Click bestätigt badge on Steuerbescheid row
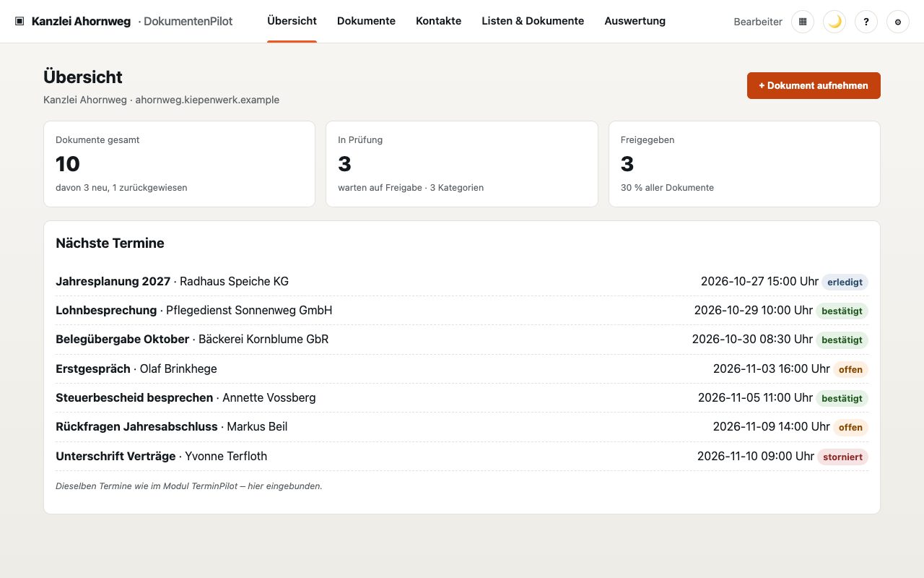 pyautogui.click(x=842, y=398)
